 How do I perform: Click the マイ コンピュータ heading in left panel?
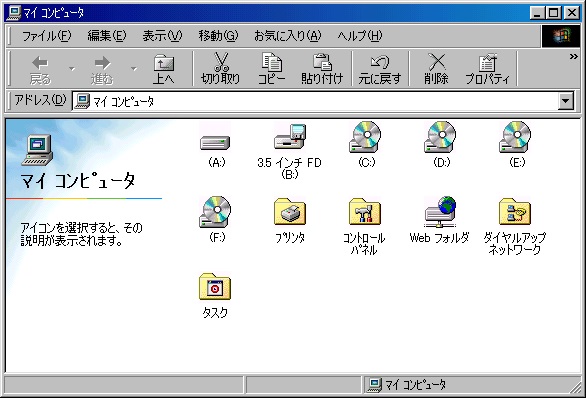click(78, 181)
